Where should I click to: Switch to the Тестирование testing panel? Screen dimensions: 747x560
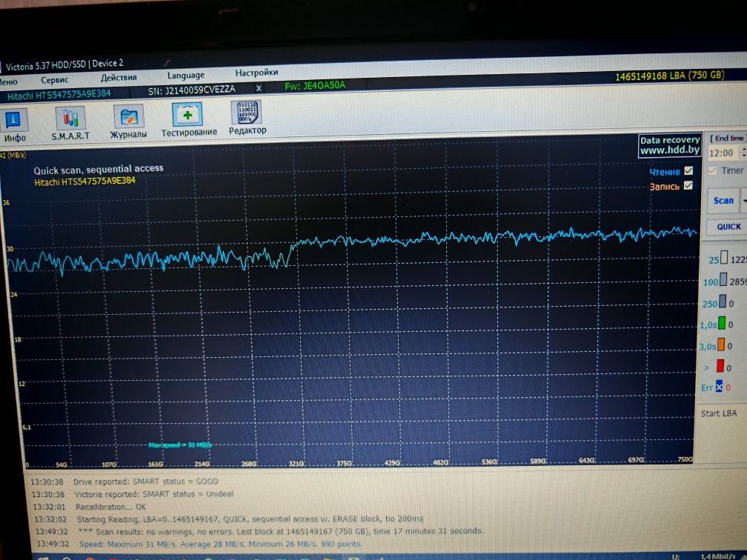[189, 120]
